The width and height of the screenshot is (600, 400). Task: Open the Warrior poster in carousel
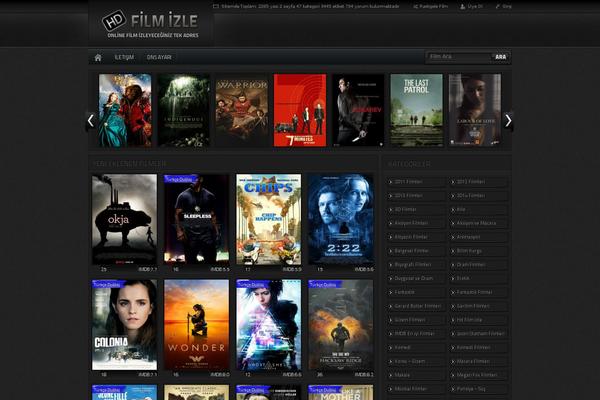(242, 110)
